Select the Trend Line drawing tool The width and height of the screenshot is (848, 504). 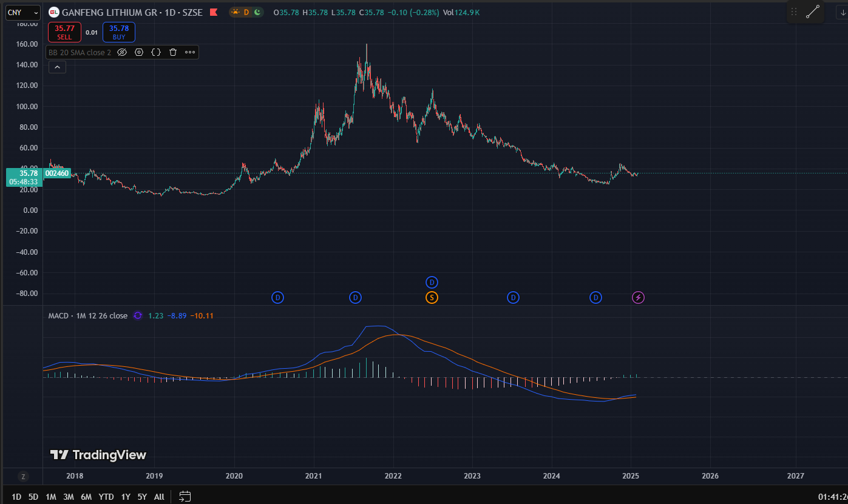(813, 12)
